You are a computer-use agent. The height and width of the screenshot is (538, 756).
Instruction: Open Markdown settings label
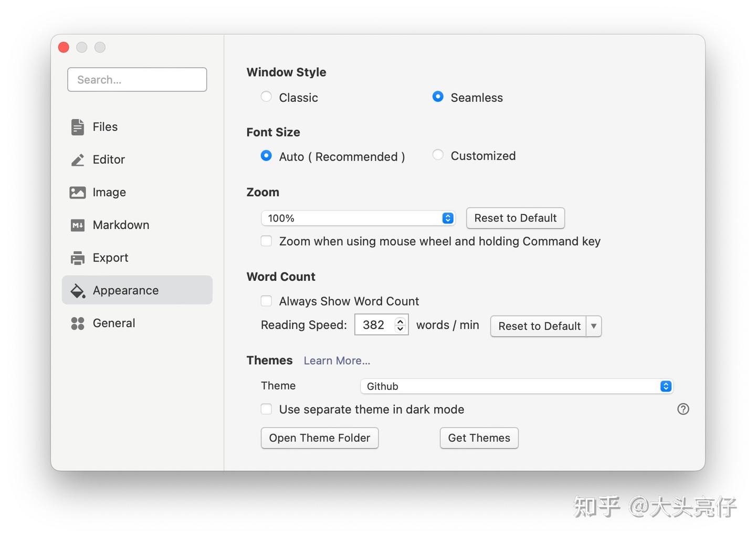point(121,225)
